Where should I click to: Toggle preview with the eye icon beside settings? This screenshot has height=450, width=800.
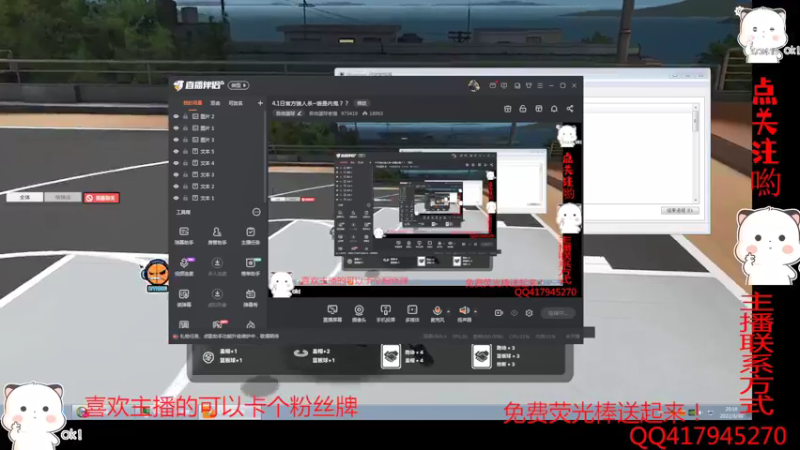514,313
